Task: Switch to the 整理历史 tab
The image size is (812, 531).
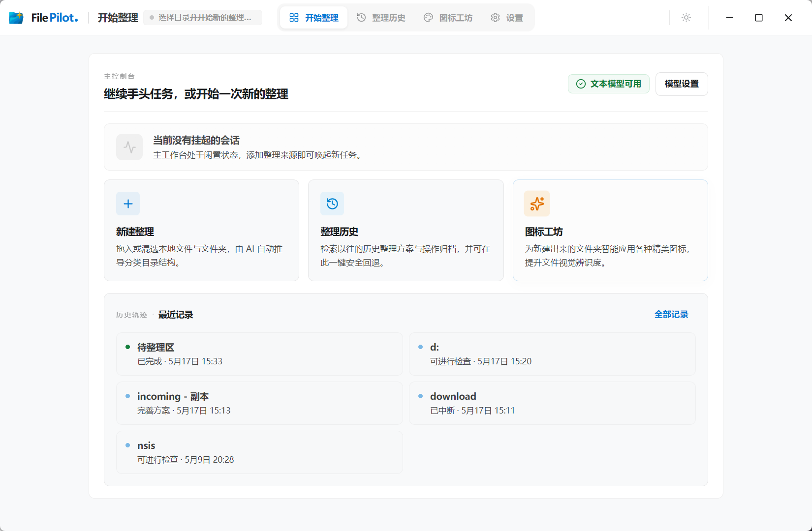Action: pyautogui.click(x=381, y=18)
